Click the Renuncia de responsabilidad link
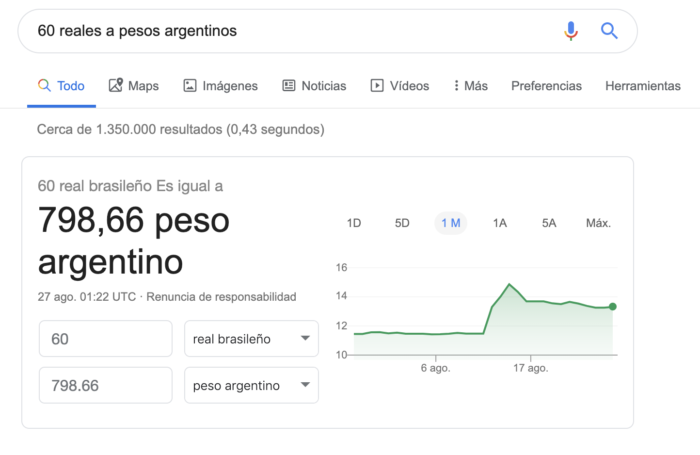This screenshot has width=700, height=455. [222, 297]
